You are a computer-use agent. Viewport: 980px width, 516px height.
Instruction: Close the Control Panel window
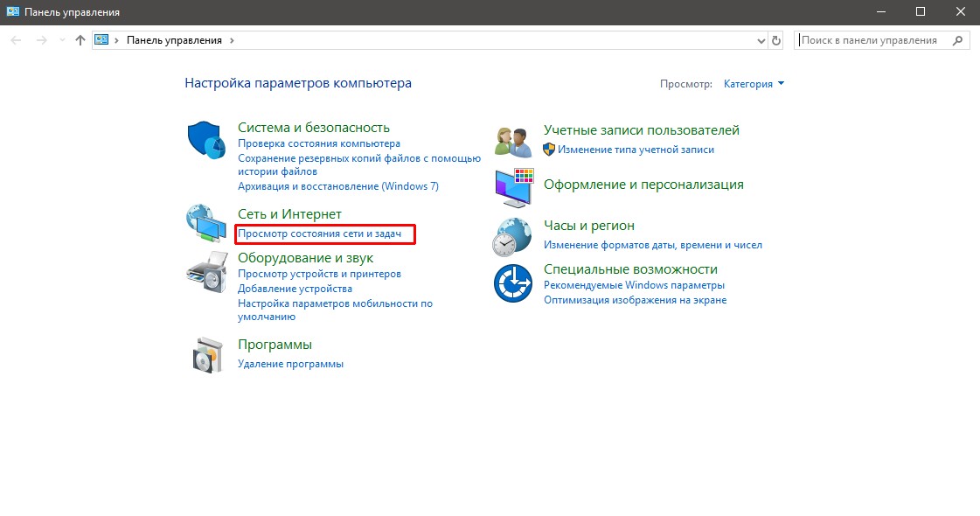click(961, 12)
